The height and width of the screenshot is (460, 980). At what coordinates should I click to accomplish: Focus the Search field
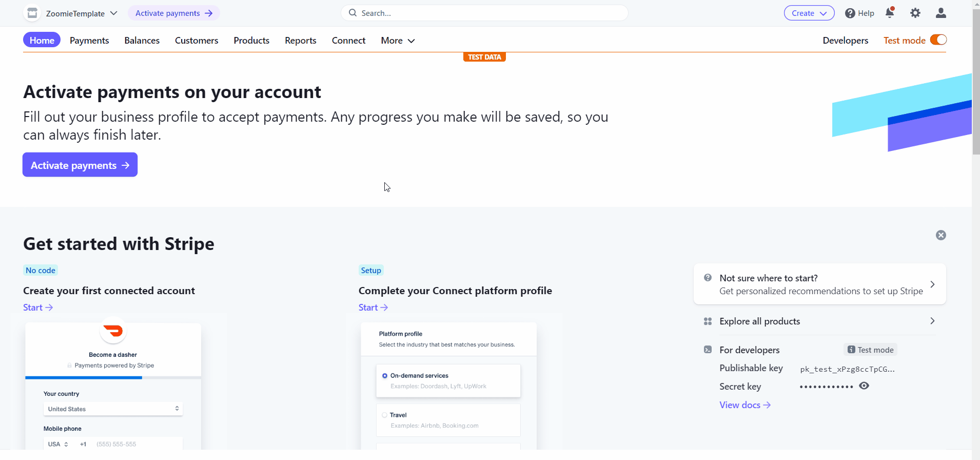click(485, 13)
